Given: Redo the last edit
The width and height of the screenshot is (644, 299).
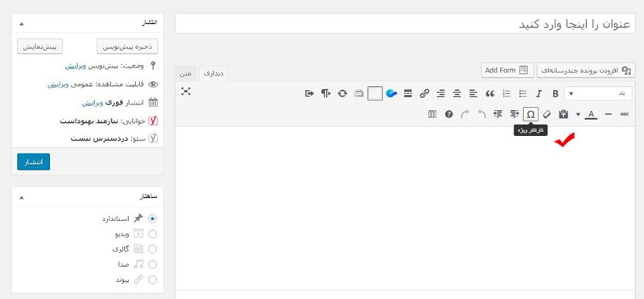Looking at the screenshot, I should [465, 114].
